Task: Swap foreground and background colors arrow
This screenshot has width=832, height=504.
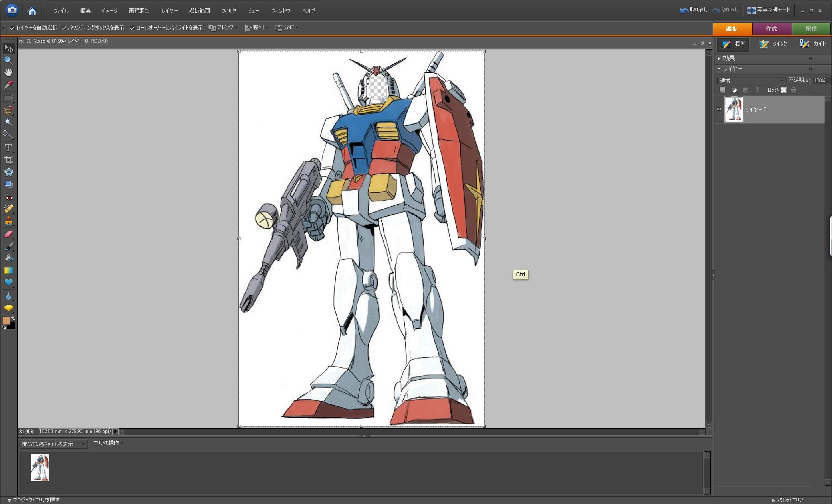Action: click(13, 319)
